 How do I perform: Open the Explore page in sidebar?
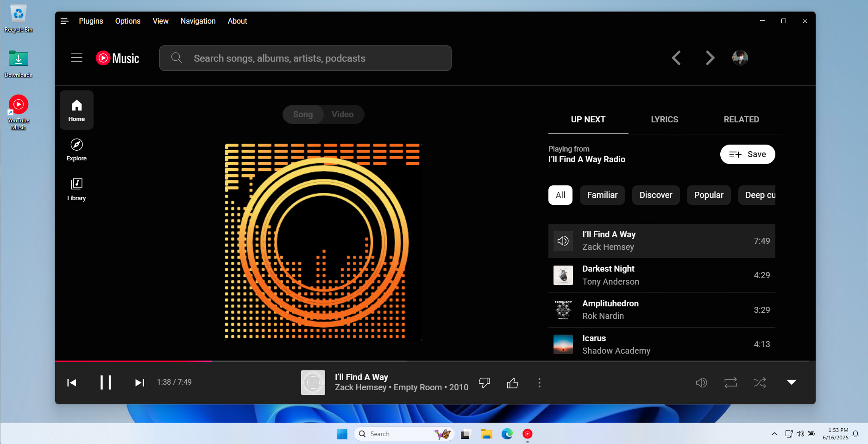(x=76, y=150)
